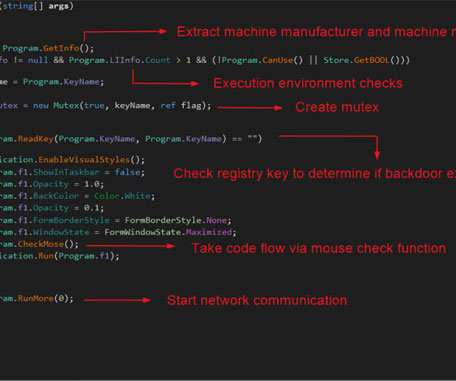Click 'Opacity' on the line set to 0.1

pos(51,208)
